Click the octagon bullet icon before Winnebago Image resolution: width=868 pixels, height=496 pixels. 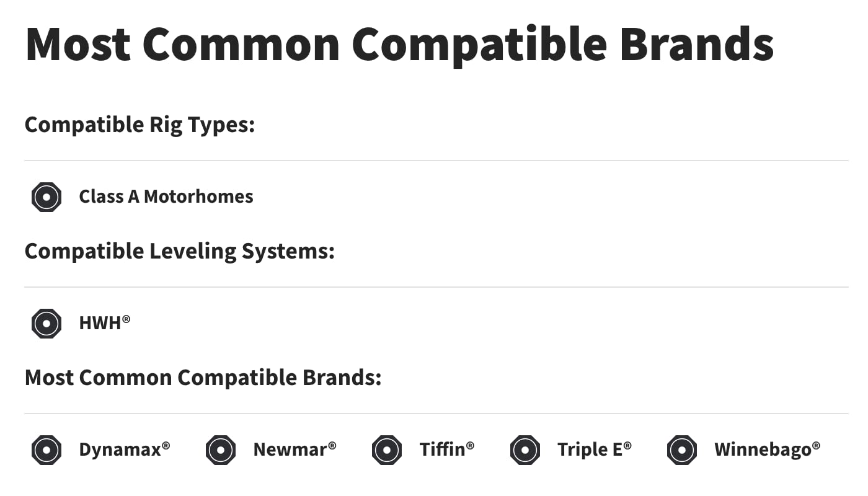[682, 450]
